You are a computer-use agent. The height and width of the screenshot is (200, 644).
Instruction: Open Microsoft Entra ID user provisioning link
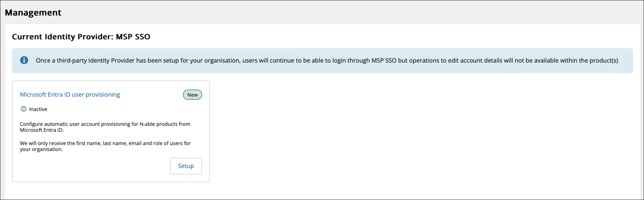[70, 95]
